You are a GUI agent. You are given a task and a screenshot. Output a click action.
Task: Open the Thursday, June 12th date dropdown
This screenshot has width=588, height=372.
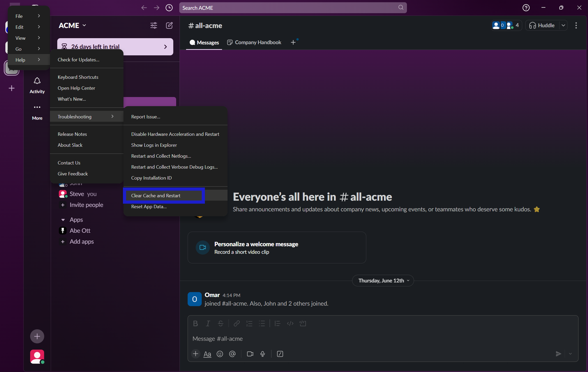point(383,280)
